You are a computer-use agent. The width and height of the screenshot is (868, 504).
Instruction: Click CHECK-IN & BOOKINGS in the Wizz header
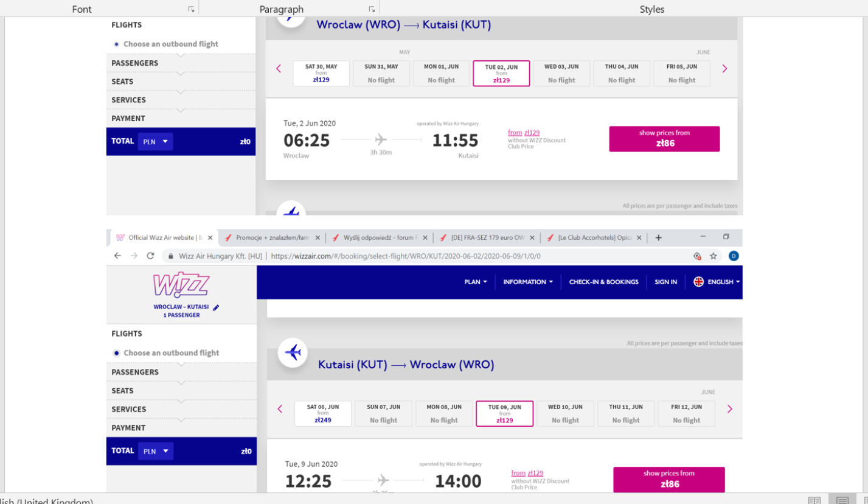(x=603, y=282)
